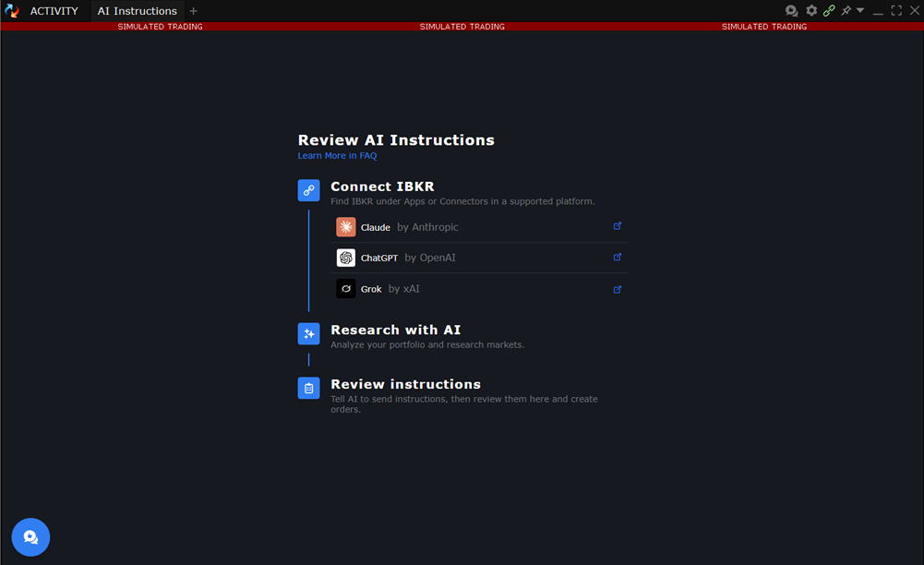Click the Review instructions heading
Screen dimensions: 924x565
(x=405, y=384)
